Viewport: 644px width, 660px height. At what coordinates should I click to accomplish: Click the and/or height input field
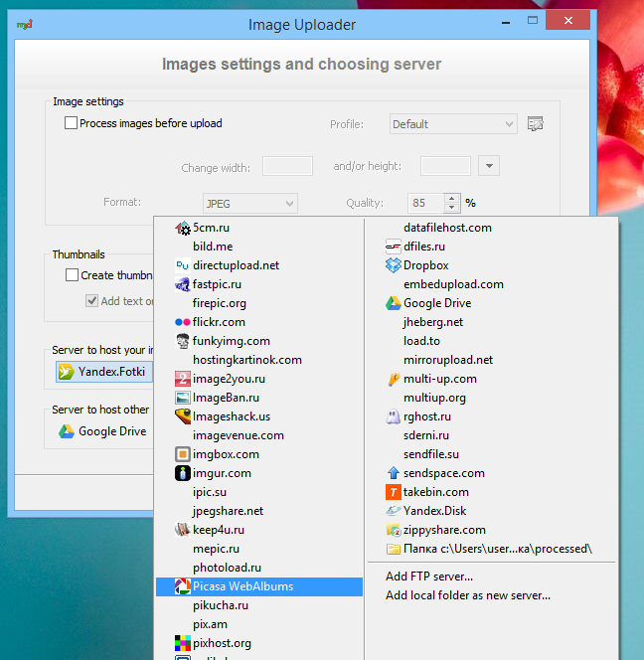[445, 166]
